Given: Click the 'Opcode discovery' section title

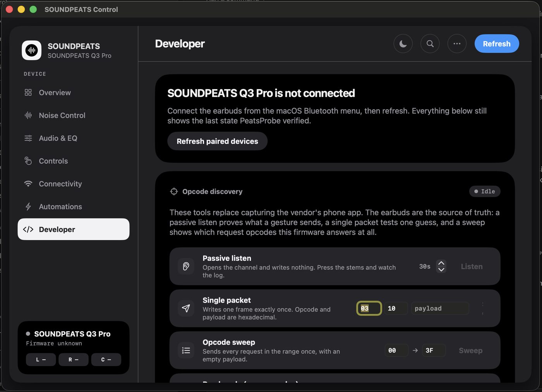Looking at the screenshot, I should click(213, 192).
